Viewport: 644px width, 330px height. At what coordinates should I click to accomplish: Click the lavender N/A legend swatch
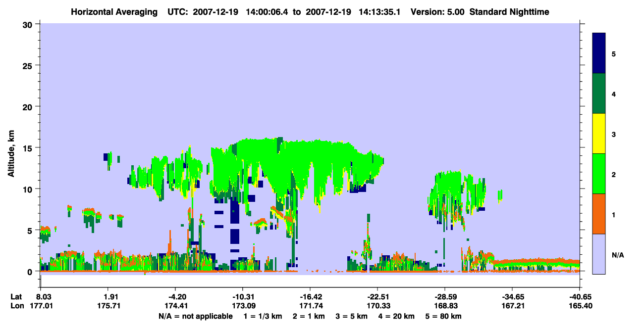[599, 254]
